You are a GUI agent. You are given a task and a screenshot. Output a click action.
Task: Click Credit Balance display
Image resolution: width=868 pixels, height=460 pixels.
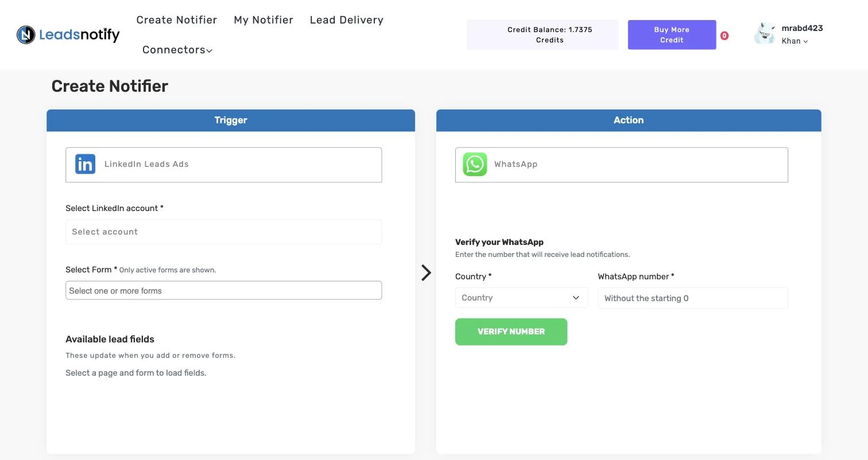542,34
